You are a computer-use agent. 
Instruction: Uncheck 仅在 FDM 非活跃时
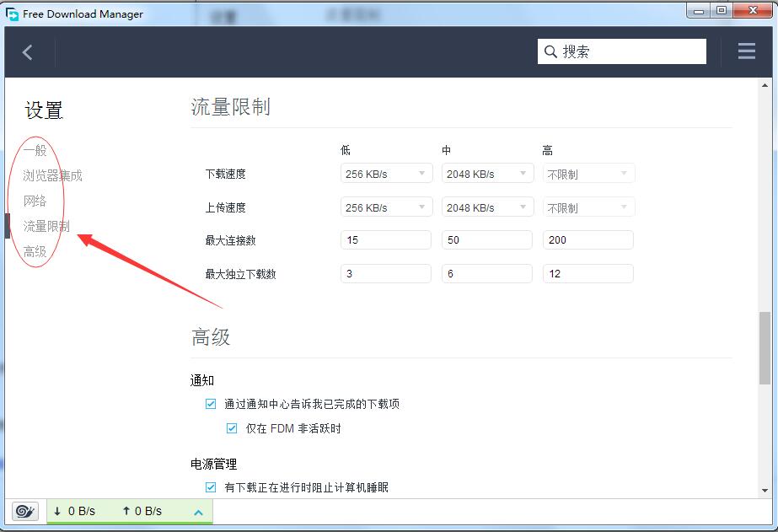(x=231, y=428)
